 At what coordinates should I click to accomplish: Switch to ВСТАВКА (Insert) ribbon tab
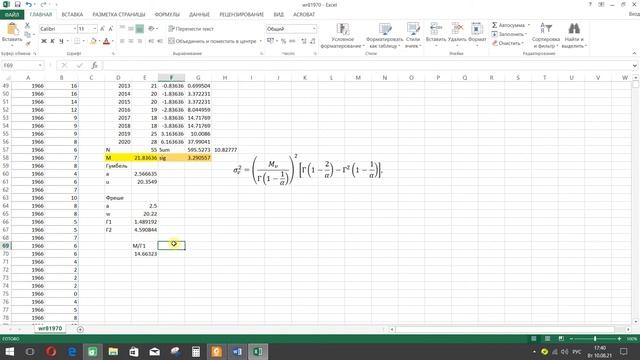pyautogui.click(x=72, y=15)
